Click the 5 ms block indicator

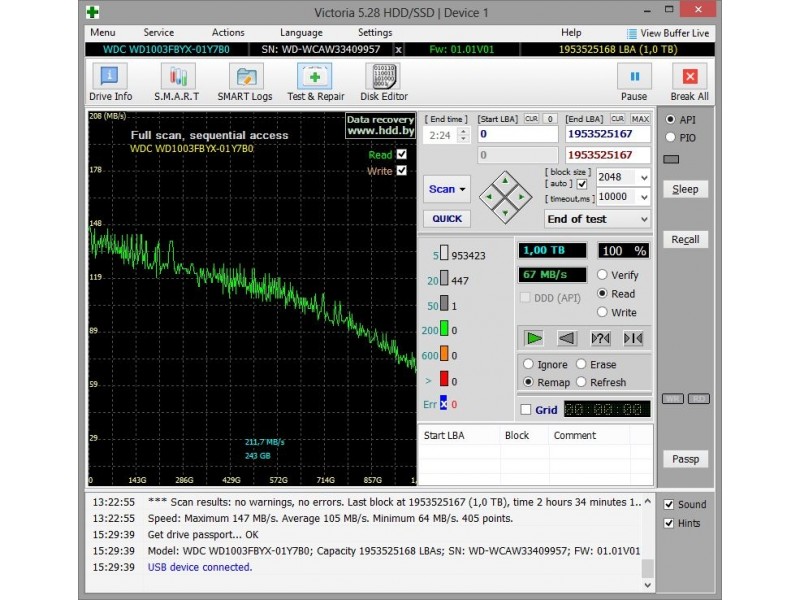coord(444,253)
